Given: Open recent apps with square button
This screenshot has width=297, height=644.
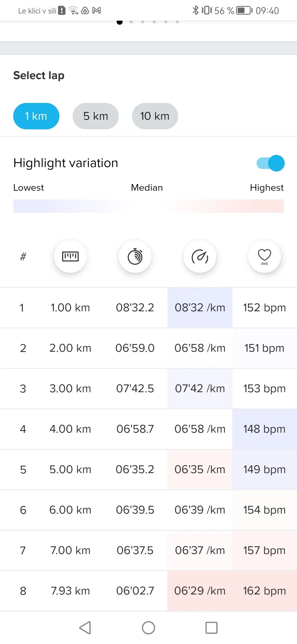Looking at the screenshot, I should point(211,628).
